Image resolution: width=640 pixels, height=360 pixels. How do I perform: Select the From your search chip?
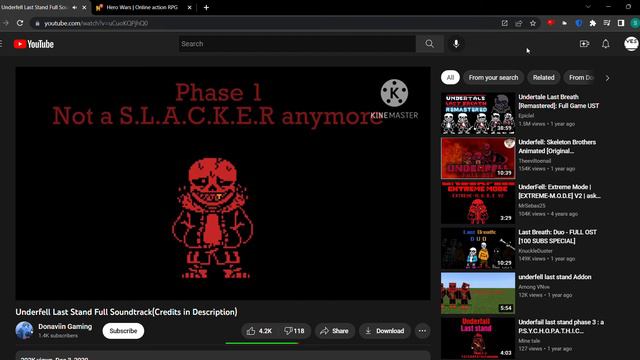click(x=493, y=78)
